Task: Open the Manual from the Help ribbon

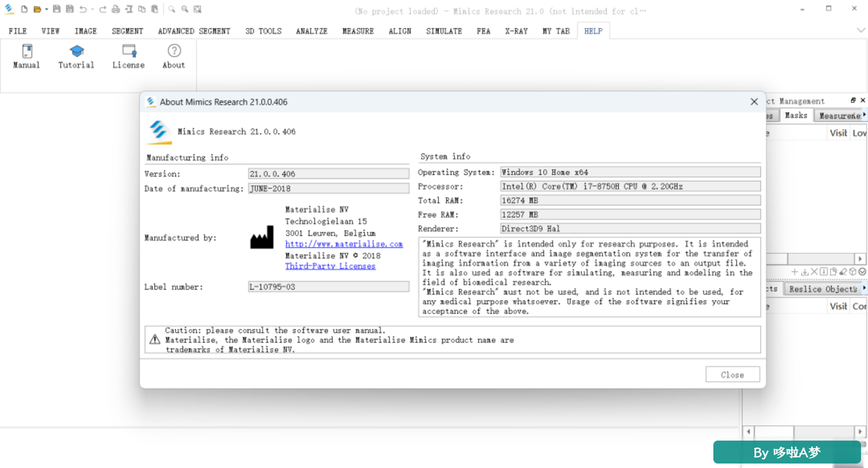Action: [26, 57]
